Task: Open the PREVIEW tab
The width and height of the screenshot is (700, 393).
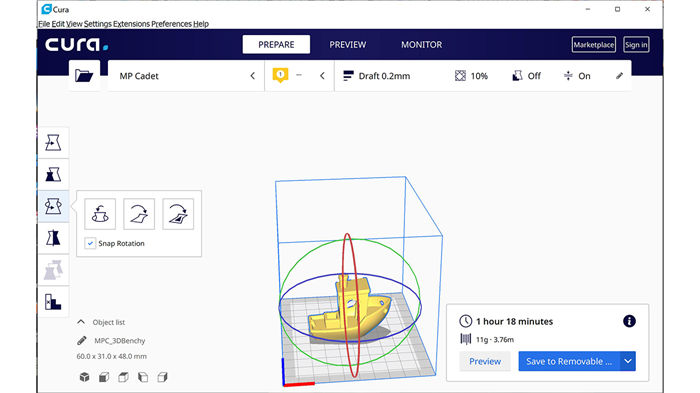Action: [348, 45]
